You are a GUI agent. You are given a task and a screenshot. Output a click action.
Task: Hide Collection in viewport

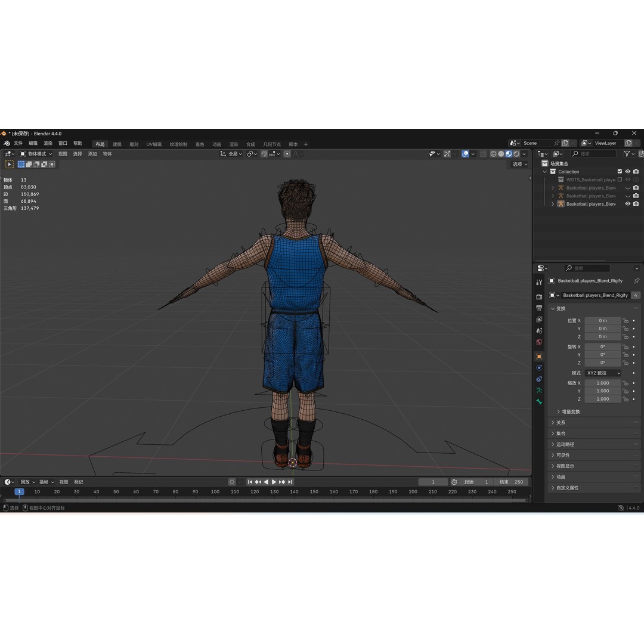click(627, 172)
